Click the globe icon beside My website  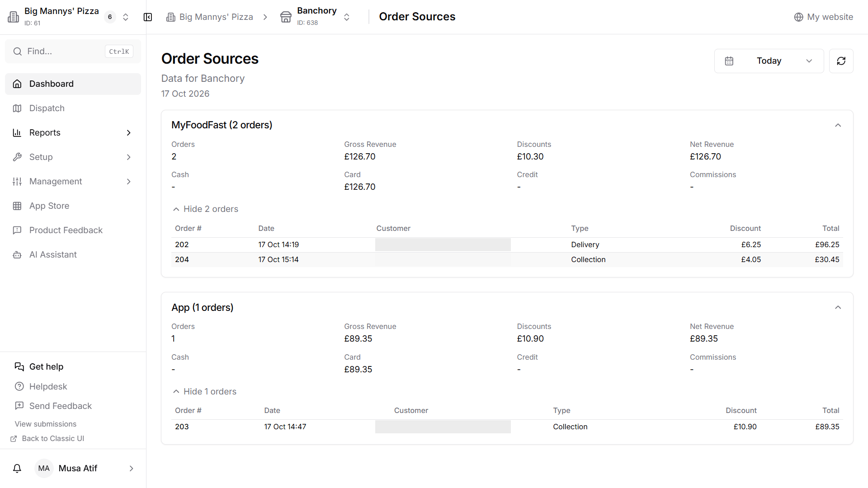[x=799, y=17]
